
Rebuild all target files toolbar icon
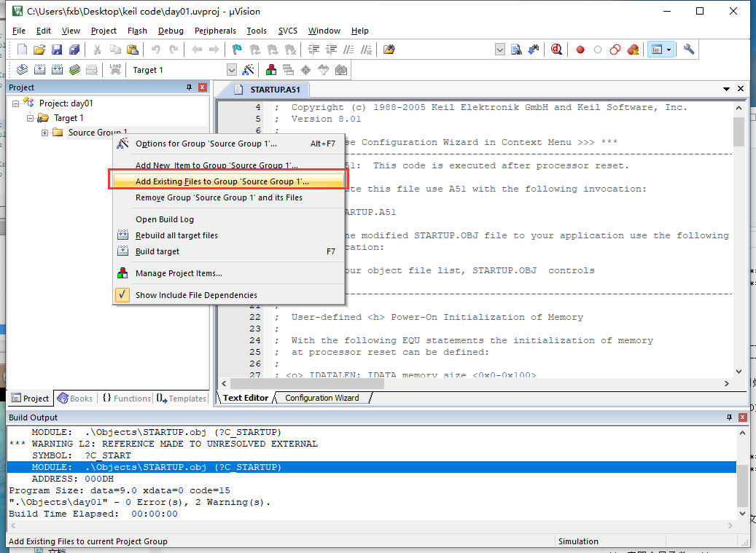click(x=57, y=70)
